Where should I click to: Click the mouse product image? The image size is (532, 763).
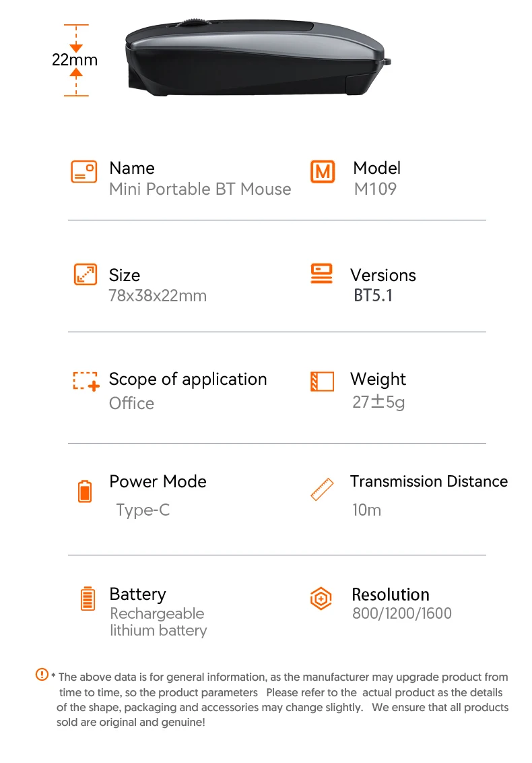point(258,57)
